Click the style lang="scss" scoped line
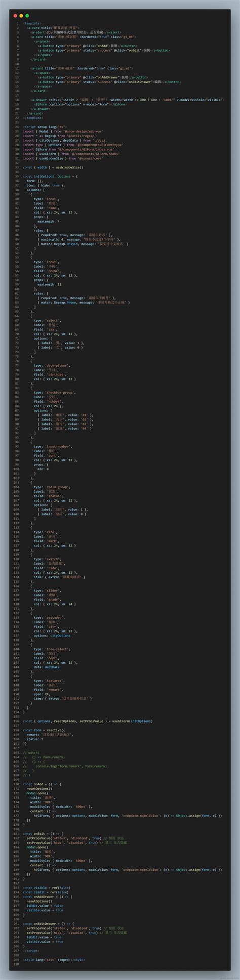The width and height of the screenshot is (240, 980). coord(54,959)
